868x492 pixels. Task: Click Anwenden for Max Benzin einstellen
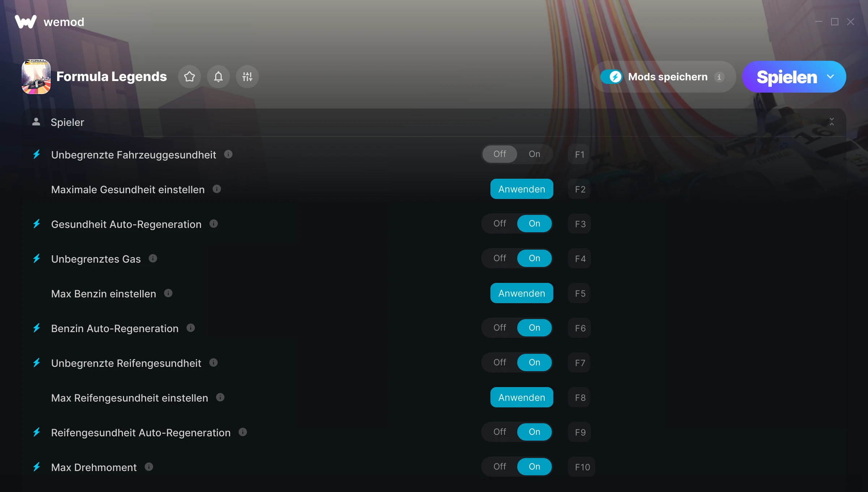pyautogui.click(x=522, y=293)
